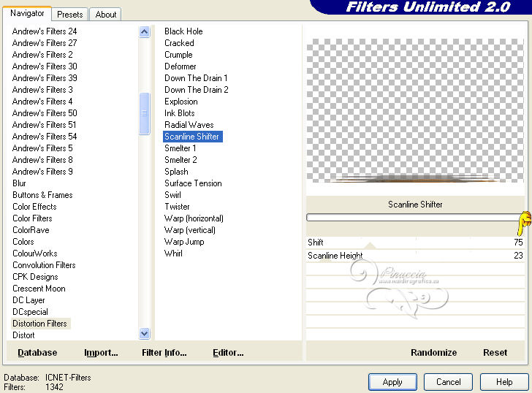Cancel the Filters Unlimited dialog
The image size is (532, 393).
448,382
